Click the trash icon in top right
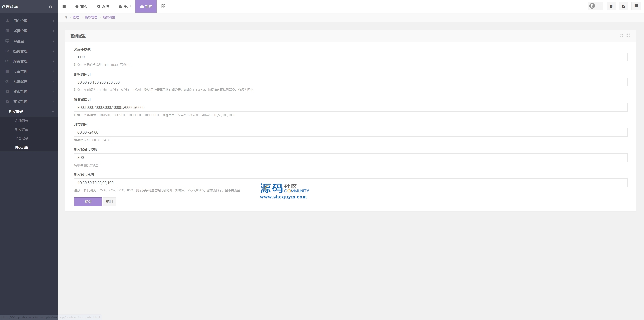 click(x=611, y=6)
